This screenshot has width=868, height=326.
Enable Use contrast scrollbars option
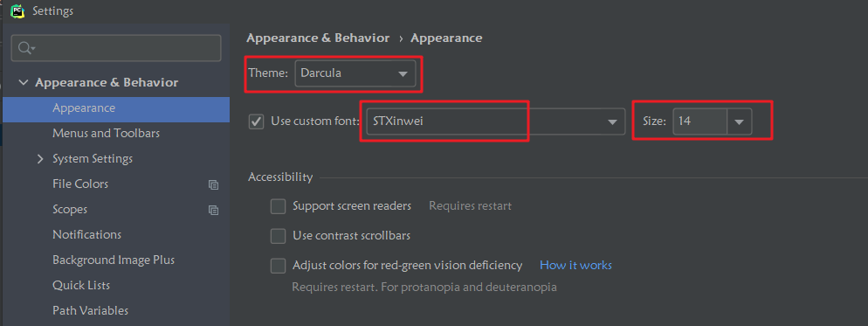278,236
